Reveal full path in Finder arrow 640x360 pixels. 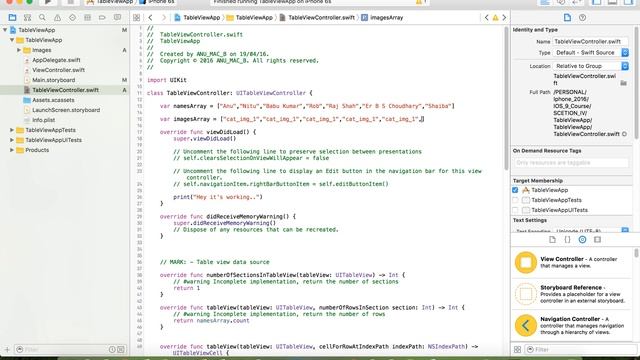(624, 134)
